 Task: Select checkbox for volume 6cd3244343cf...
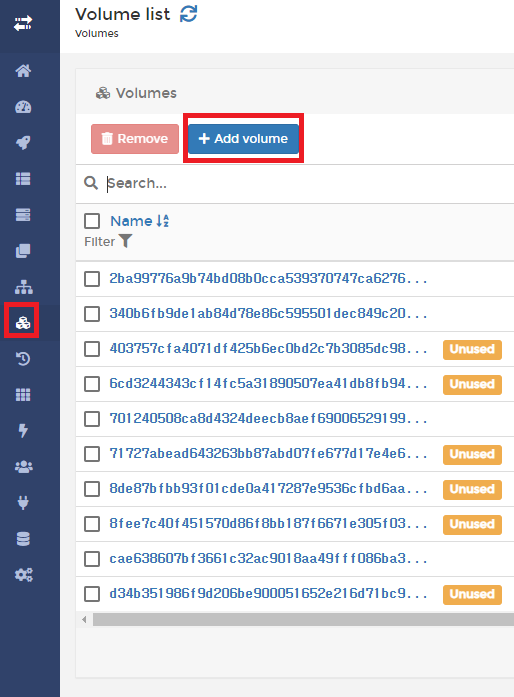click(x=92, y=384)
